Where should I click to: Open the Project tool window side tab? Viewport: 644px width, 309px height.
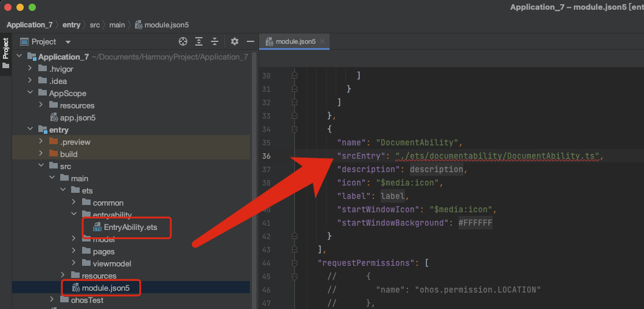(x=5, y=54)
